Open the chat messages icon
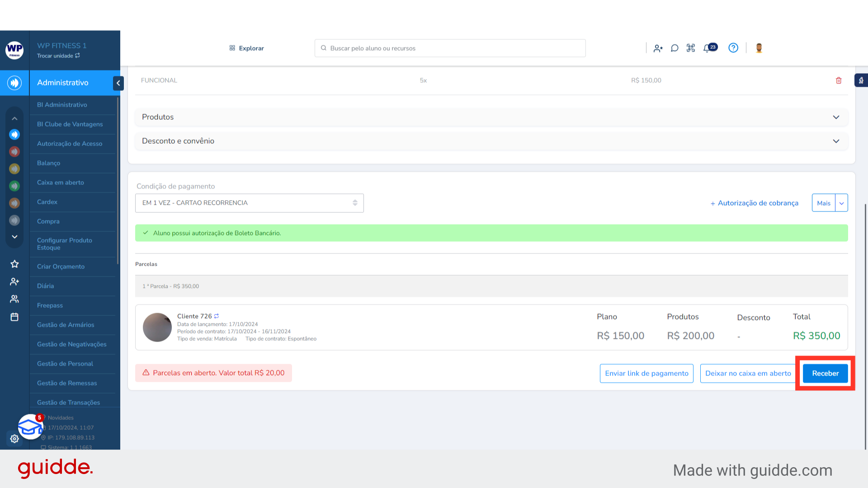This screenshot has width=868, height=488. click(674, 48)
